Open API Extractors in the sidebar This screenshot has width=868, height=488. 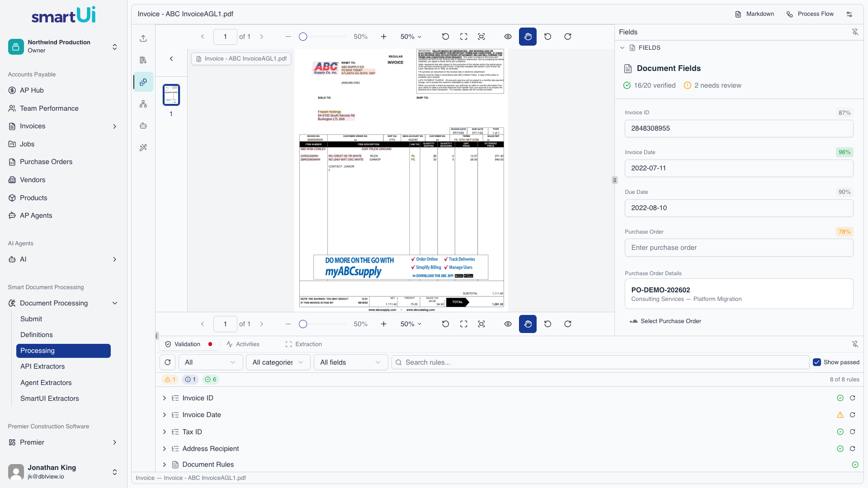(x=42, y=366)
